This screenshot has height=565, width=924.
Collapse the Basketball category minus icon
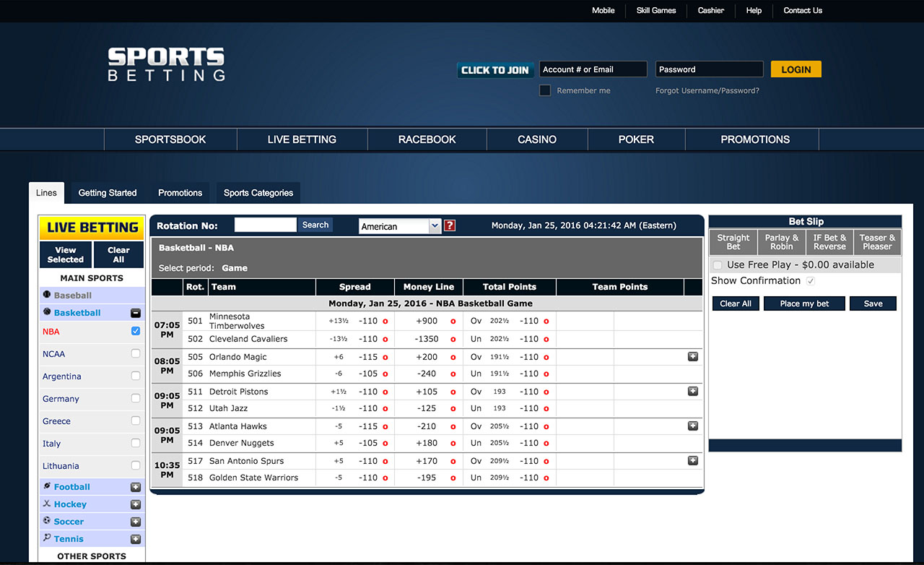tap(135, 314)
